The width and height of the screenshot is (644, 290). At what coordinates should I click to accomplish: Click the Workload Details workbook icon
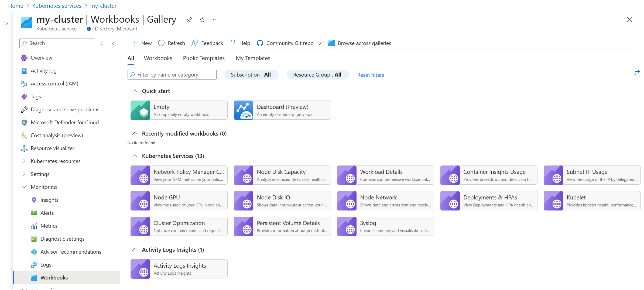[347, 175]
